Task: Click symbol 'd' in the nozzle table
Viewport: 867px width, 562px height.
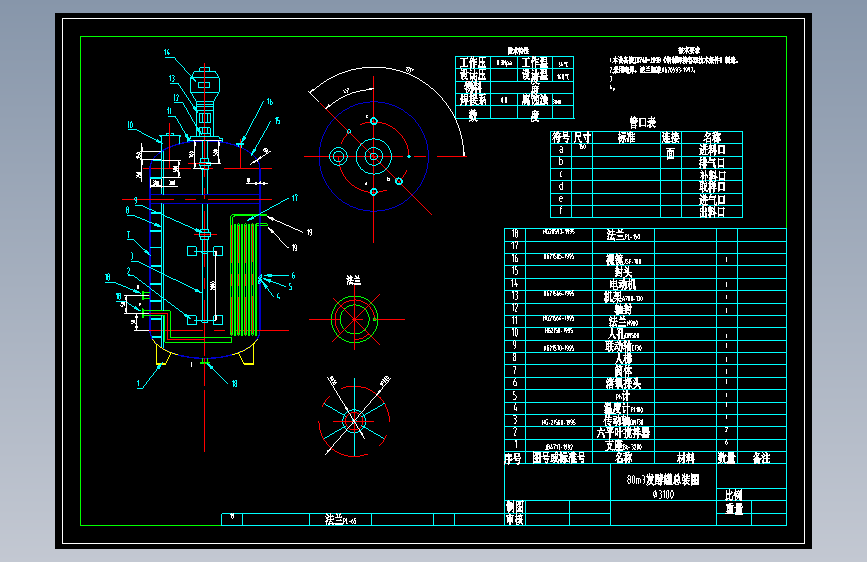Action: 561,186
